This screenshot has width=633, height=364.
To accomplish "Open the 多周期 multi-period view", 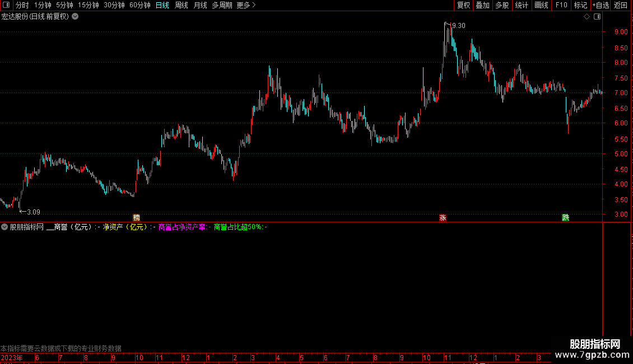I will 222,5.
